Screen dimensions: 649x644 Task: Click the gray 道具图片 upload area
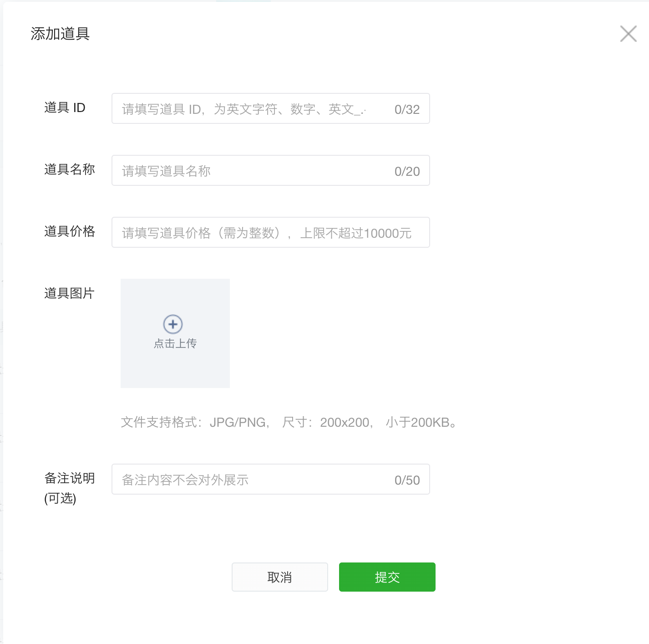[175, 364]
